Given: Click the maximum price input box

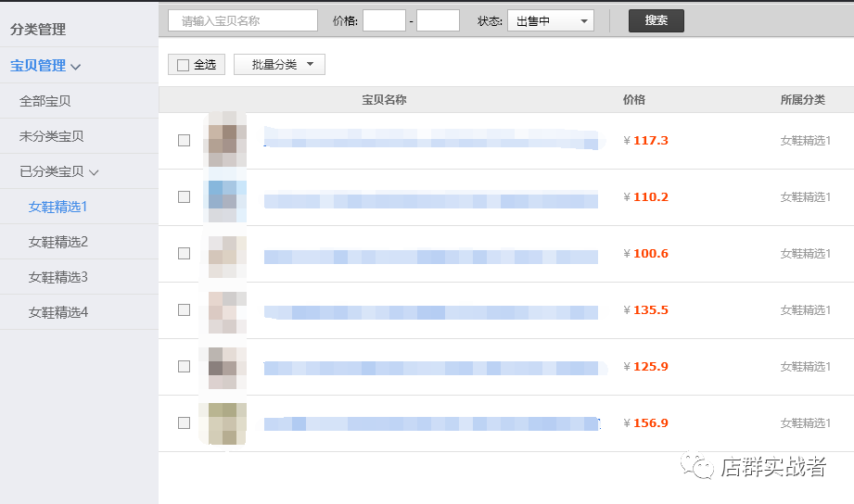Looking at the screenshot, I should 438,20.
